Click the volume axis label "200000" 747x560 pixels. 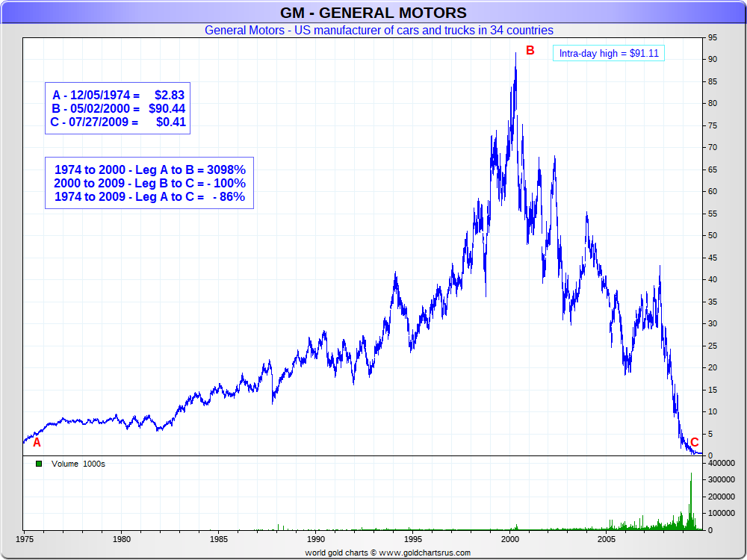point(722,497)
